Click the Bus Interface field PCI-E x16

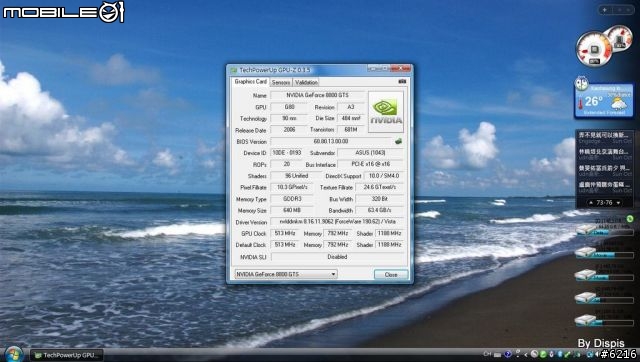click(371, 164)
